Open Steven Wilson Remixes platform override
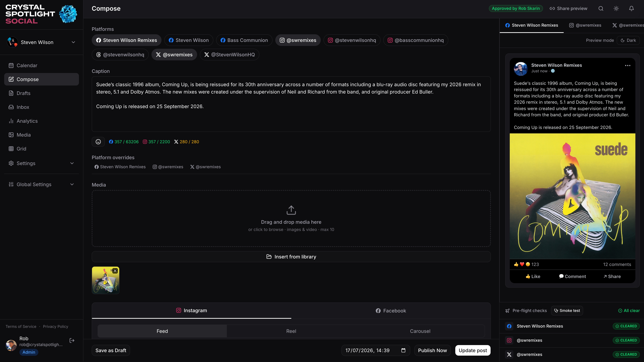This screenshot has width=644, height=362. [120, 167]
